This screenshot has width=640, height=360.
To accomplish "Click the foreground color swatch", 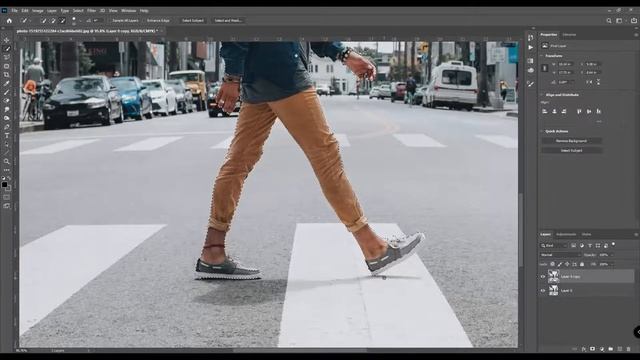I will (x=4, y=185).
